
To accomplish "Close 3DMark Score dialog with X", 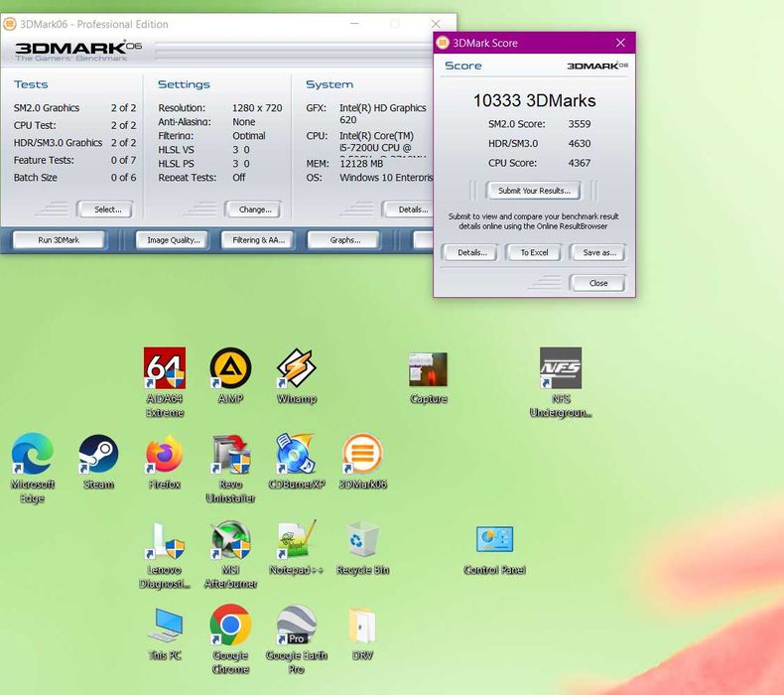I will (620, 43).
